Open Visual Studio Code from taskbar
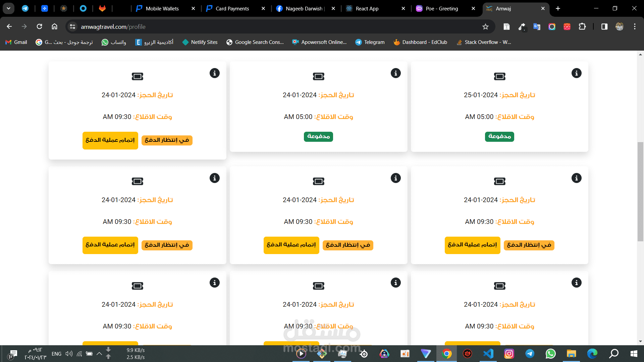Viewport: 644px width, 362px height. [x=488, y=353]
